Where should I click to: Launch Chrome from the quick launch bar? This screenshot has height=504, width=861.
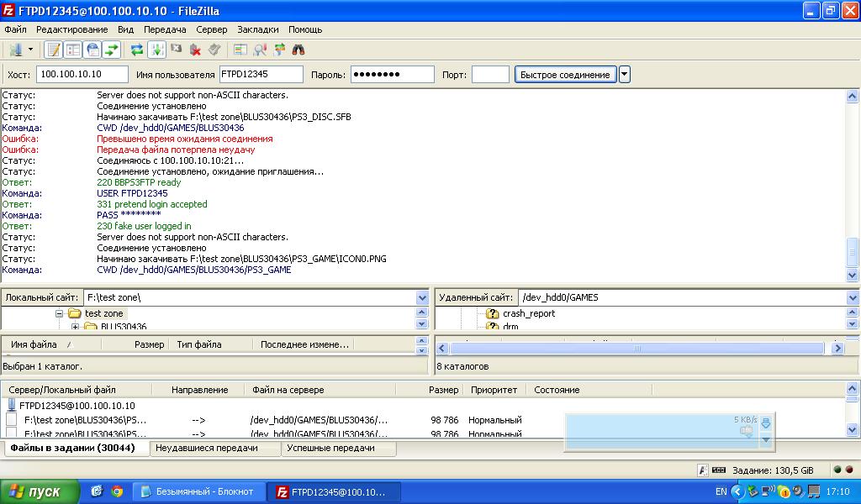tap(117, 491)
